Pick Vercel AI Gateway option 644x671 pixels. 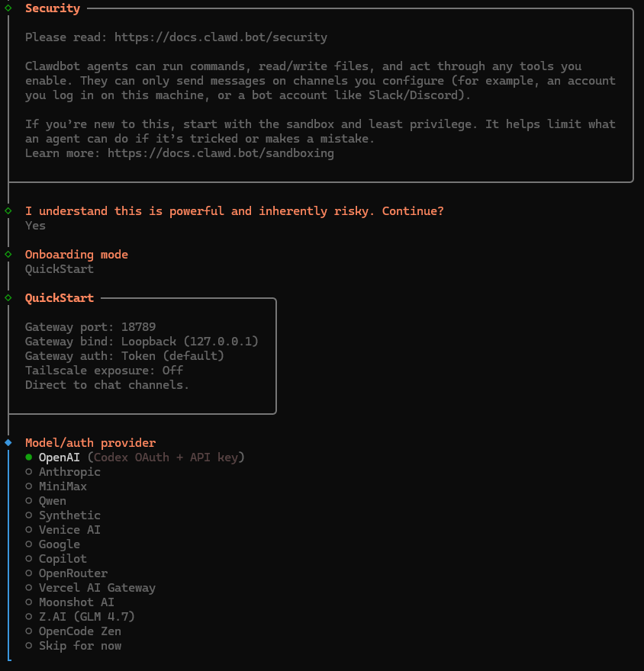97,588
